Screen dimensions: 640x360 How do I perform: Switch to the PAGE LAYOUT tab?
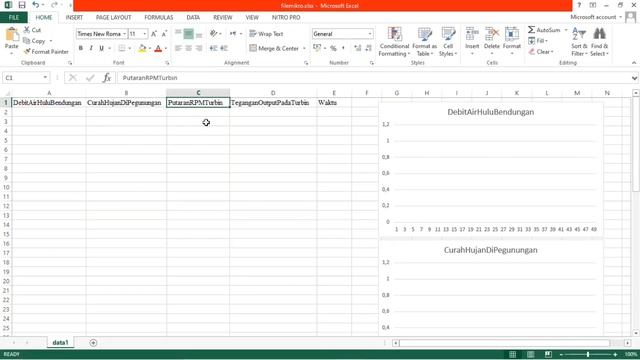pos(113,18)
